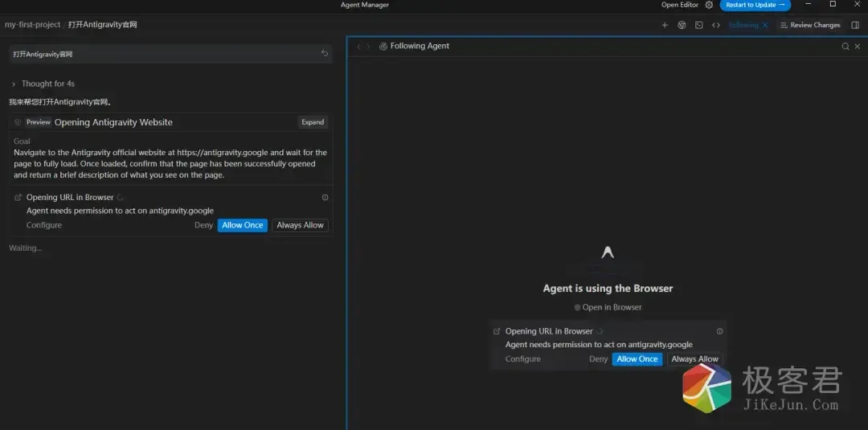Click the plus icon in the top toolbar
Screen dimensions: 868x430
pyautogui.click(x=665, y=25)
